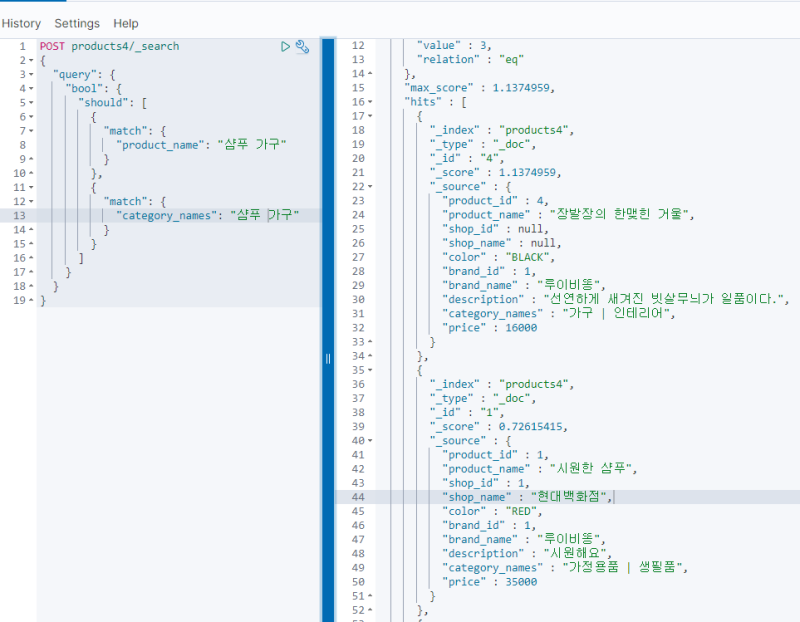Viewport: 800px width, 622px height.
Task: Collapse the "bool" block fold arrow on line 4
Action: [31, 89]
